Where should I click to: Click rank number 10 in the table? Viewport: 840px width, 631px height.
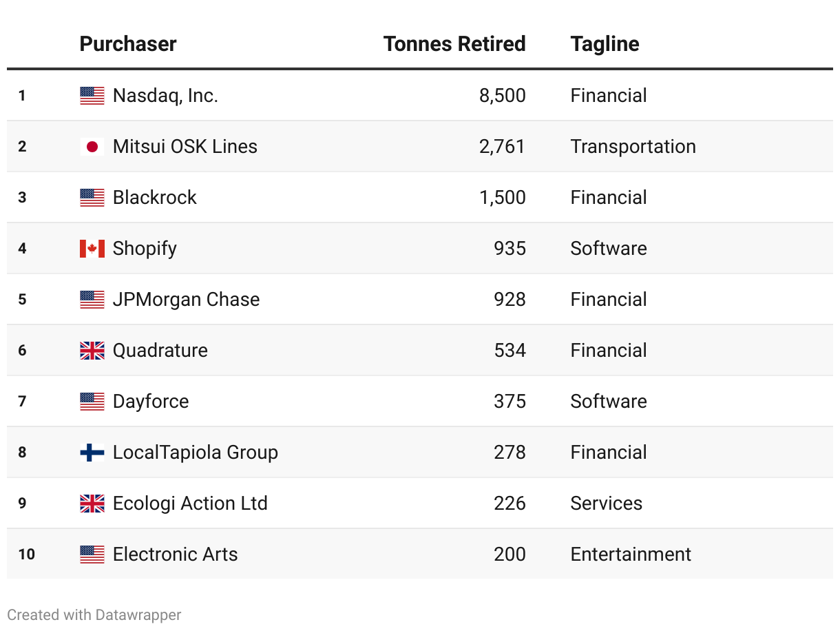click(x=26, y=555)
